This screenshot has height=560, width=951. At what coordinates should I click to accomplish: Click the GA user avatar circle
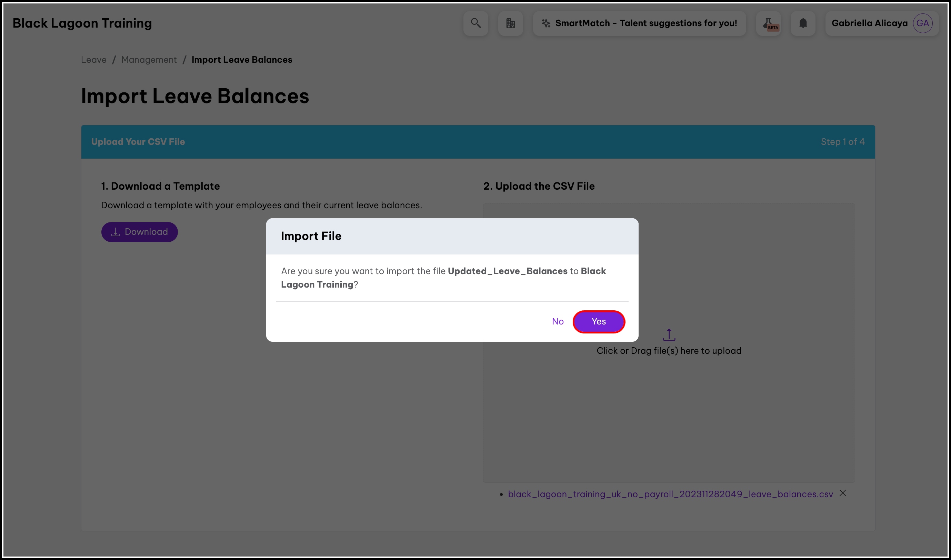pyautogui.click(x=922, y=23)
